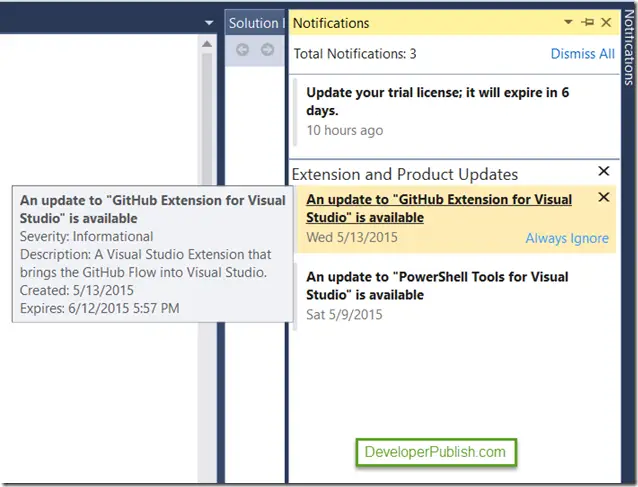Open the trial license expiry notification
Image resolution: width=638 pixels, height=487 pixels.
437,101
